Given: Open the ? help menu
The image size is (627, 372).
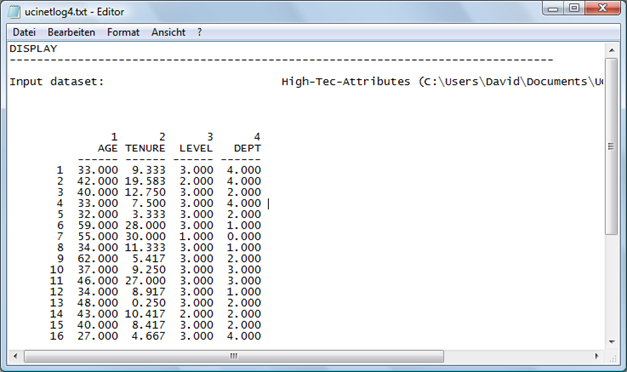Looking at the screenshot, I should [200, 32].
